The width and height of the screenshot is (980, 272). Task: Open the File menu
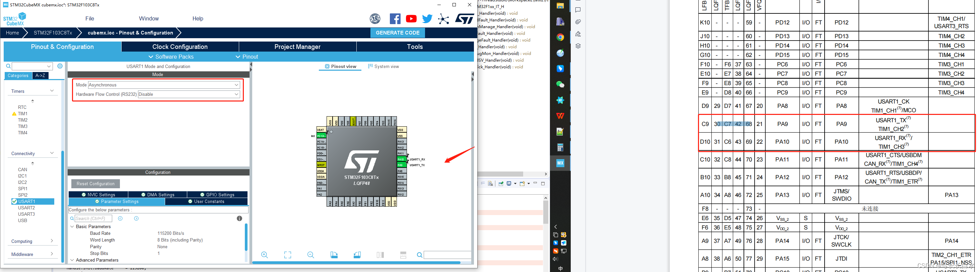[x=90, y=19]
